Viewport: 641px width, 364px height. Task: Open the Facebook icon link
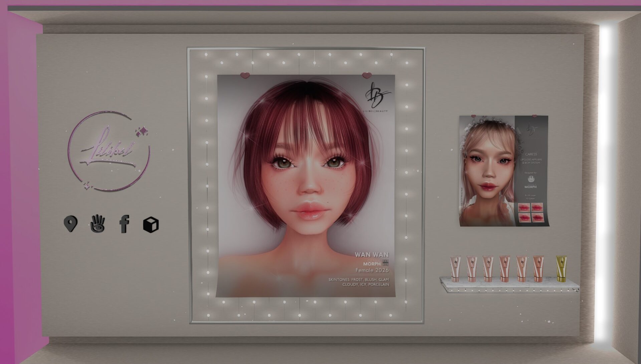[x=124, y=224]
